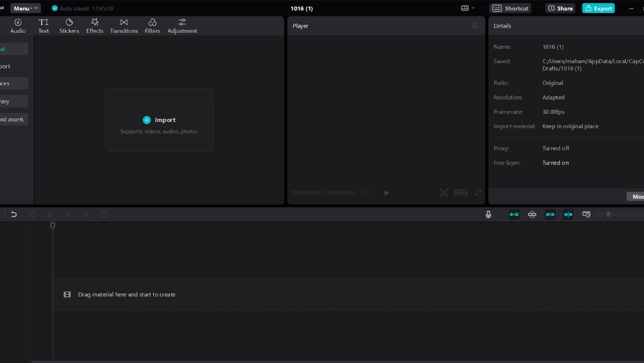Click Free layer value Turned on

(x=555, y=163)
